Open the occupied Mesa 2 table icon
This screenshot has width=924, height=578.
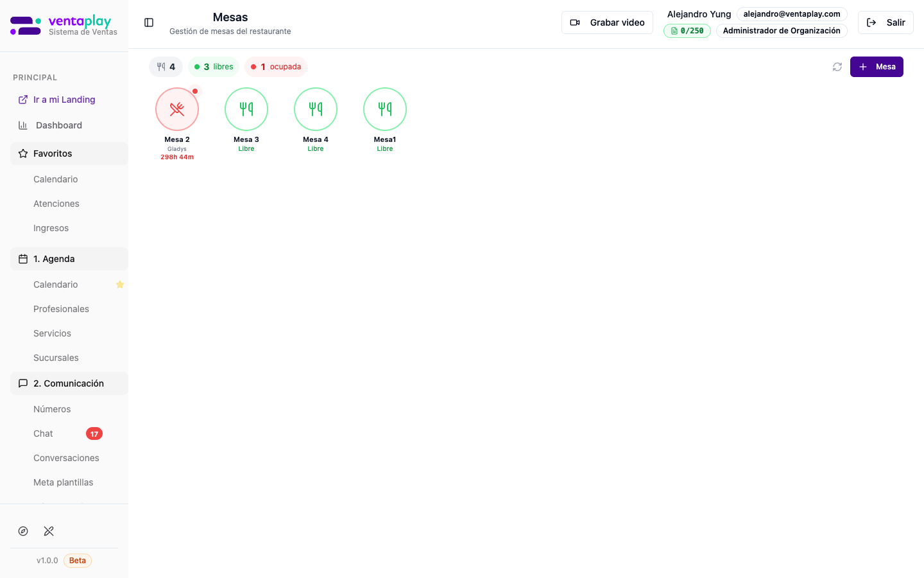pyautogui.click(x=177, y=109)
